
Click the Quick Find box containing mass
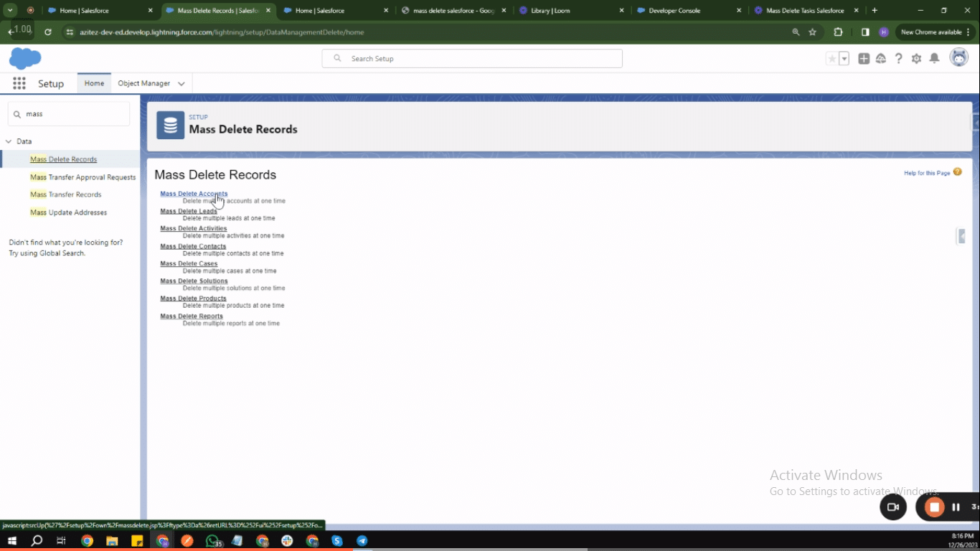pos(69,113)
